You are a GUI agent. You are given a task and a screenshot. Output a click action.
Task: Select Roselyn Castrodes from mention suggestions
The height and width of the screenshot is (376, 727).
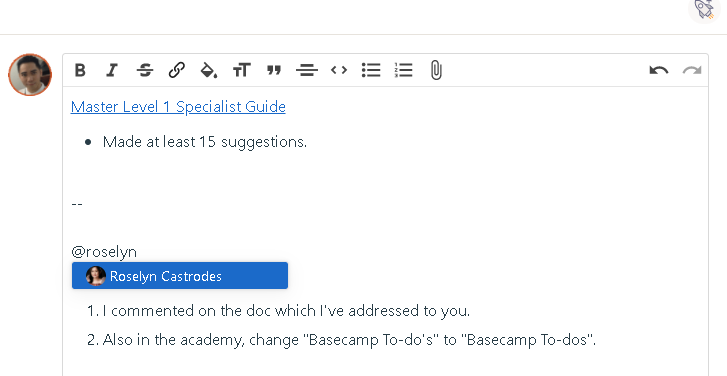click(180, 276)
